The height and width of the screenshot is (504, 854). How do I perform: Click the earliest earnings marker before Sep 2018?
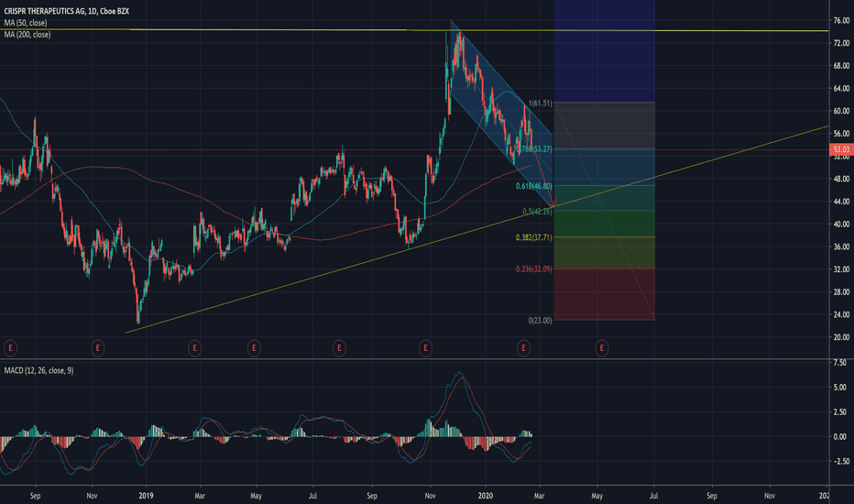pos(10,347)
